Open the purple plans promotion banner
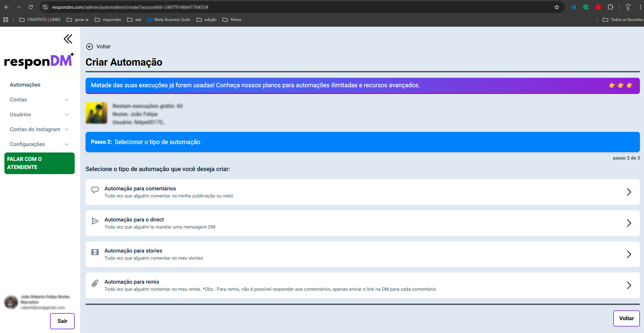This screenshot has height=333, width=644. coord(362,86)
